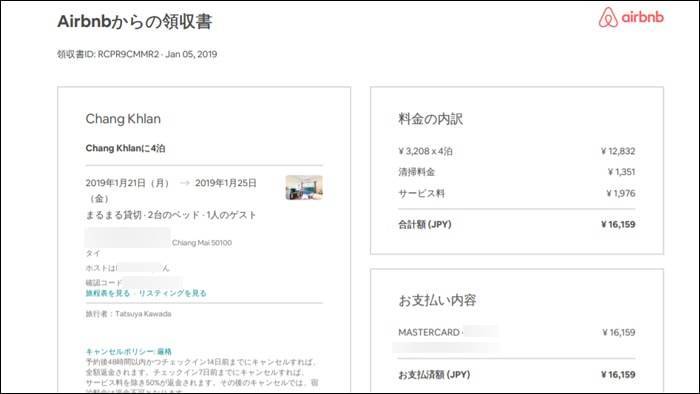Click the Airbnb logo icon
This screenshot has height=394, width=700.
coord(608,17)
